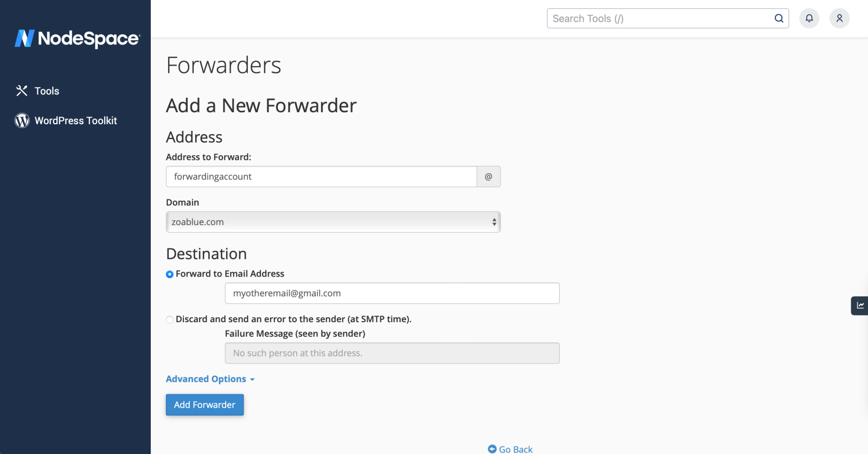The width and height of the screenshot is (868, 454).
Task: Open notifications bell
Action: [809, 18]
